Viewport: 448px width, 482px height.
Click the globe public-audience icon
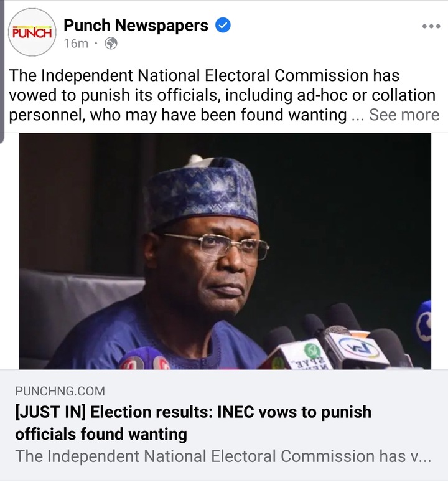(x=111, y=44)
